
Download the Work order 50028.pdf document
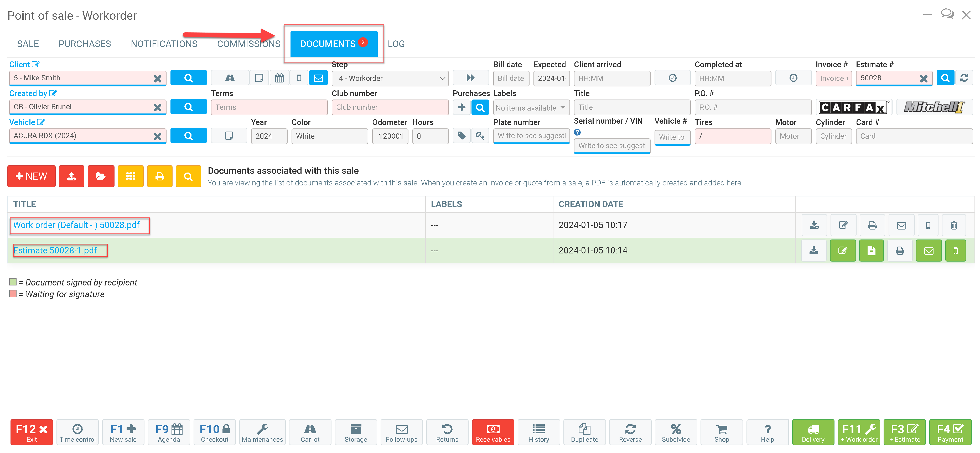(814, 225)
